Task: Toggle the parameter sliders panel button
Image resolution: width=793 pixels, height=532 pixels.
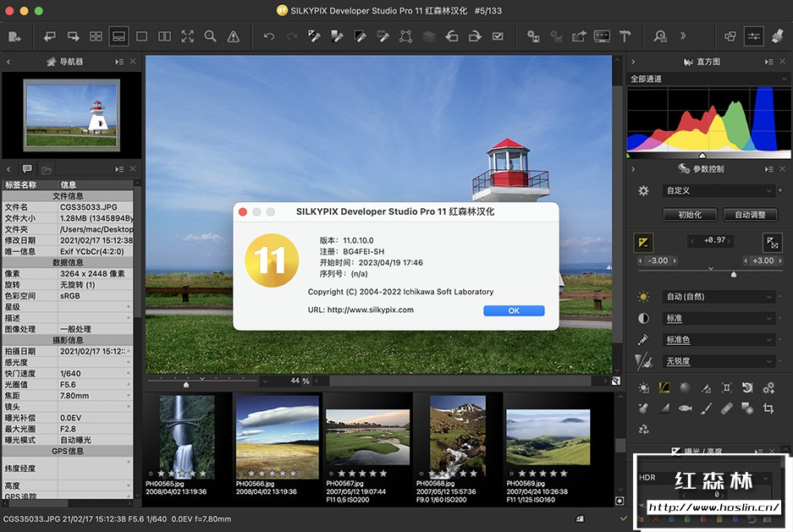Action: 753,36
